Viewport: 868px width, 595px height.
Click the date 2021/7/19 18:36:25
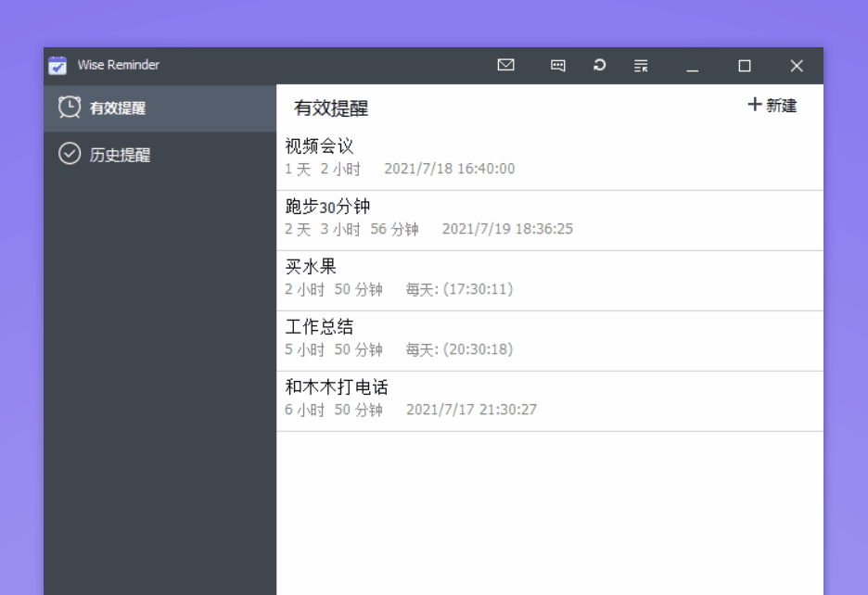click(507, 229)
